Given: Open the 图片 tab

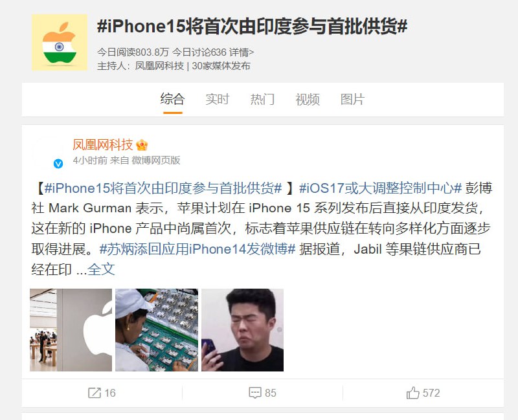Looking at the screenshot, I should (352, 99).
